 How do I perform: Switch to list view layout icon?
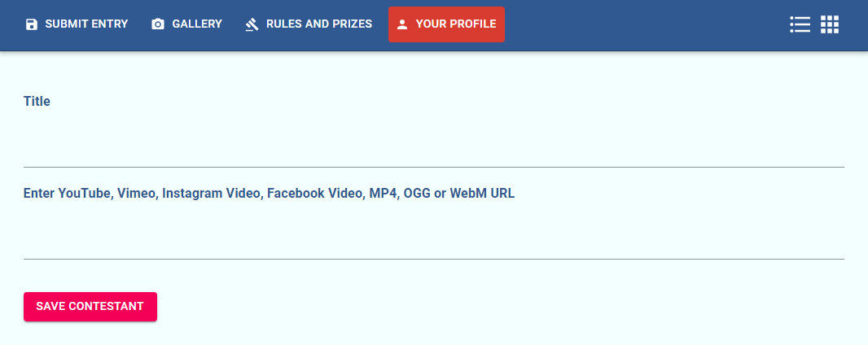pos(800,24)
